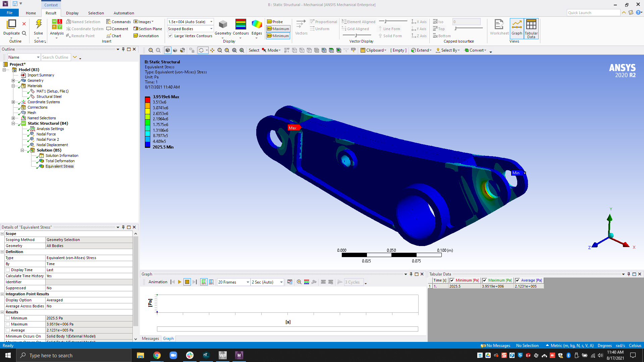Click the Metric units status entry
Screen dimensions: 644x362
coord(570,346)
